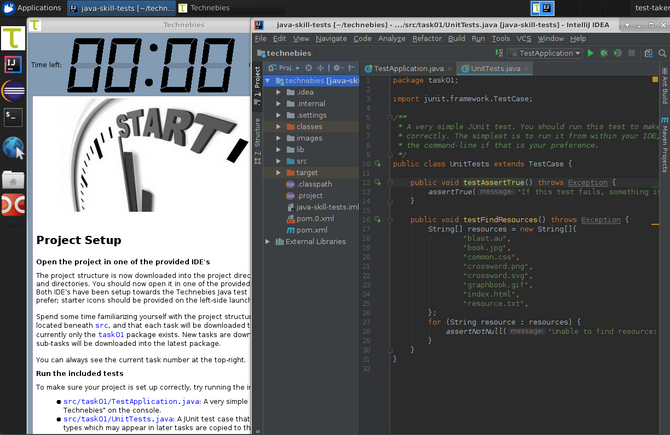The height and width of the screenshot is (435, 670).
Task: Switch to UnitTests.java tab
Action: click(x=495, y=68)
